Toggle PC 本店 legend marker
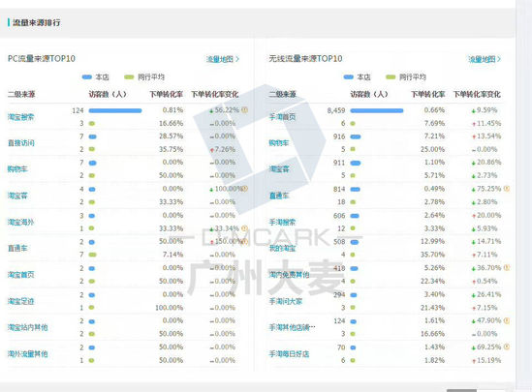 (87, 77)
